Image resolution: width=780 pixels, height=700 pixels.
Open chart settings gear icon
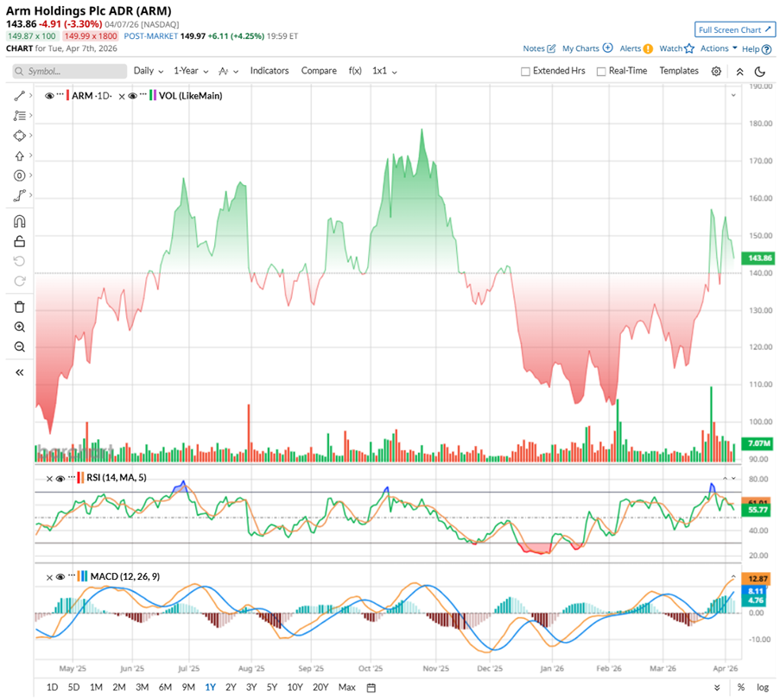tap(716, 71)
